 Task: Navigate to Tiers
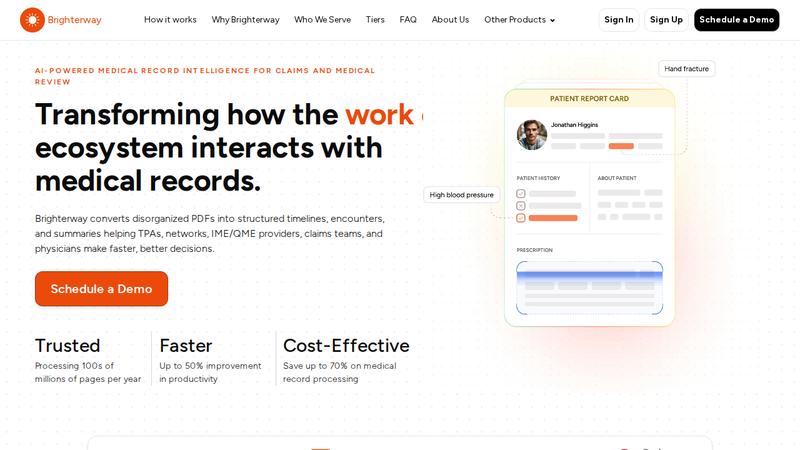coord(375,20)
